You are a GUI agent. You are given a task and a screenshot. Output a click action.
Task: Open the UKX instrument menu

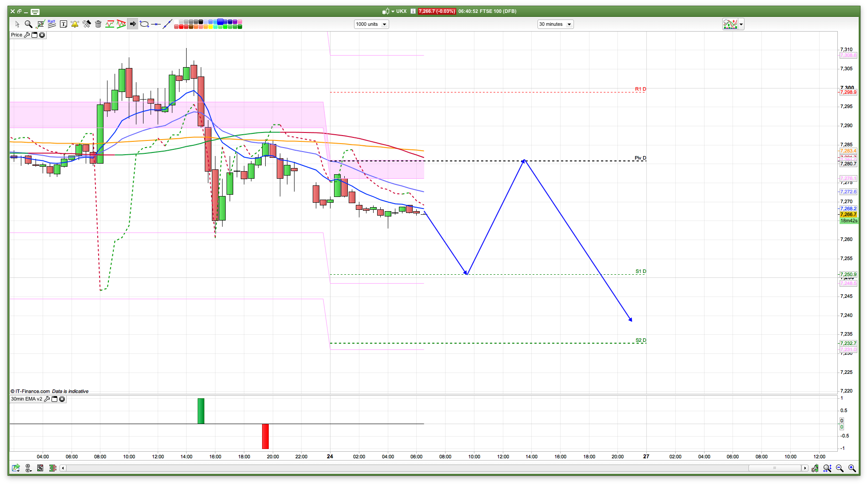click(393, 11)
